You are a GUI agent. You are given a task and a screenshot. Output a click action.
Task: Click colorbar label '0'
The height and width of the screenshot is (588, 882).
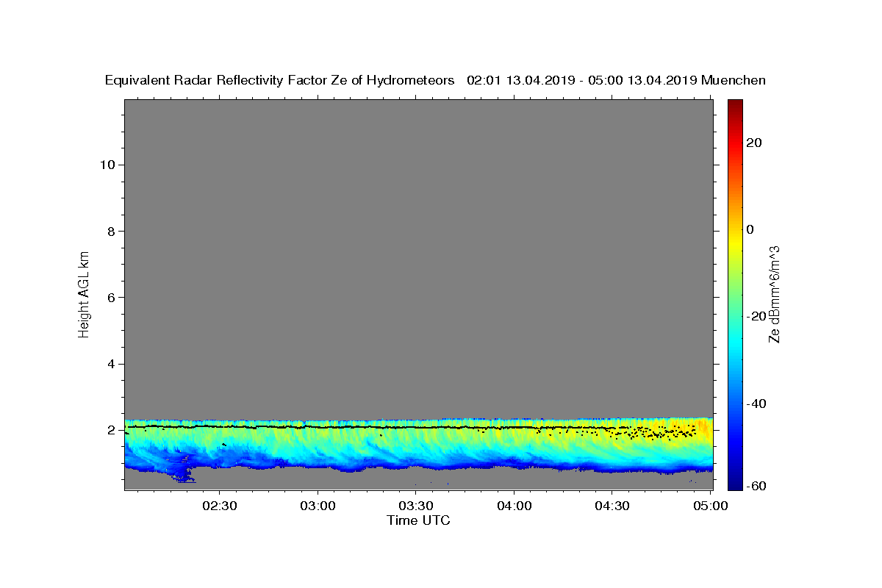coord(750,229)
